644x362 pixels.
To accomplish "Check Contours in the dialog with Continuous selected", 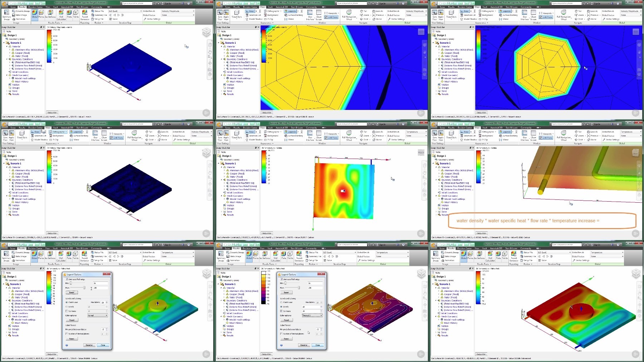I will 67,311.
